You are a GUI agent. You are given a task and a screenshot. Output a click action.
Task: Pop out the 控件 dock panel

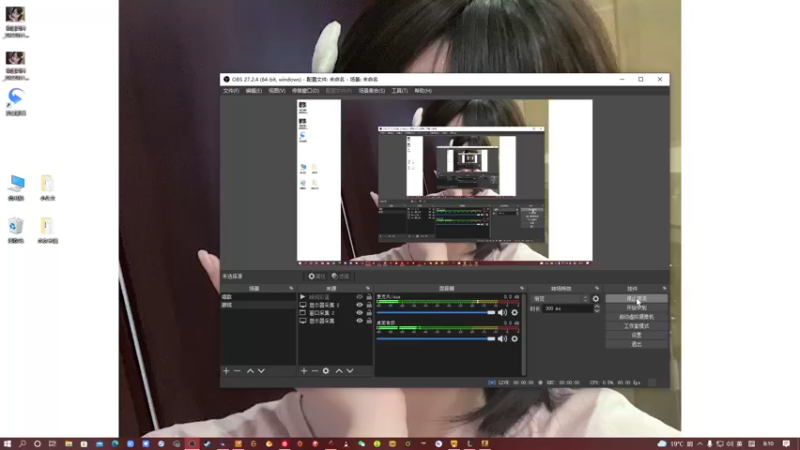pyautogui.click(x=664, y=288)
